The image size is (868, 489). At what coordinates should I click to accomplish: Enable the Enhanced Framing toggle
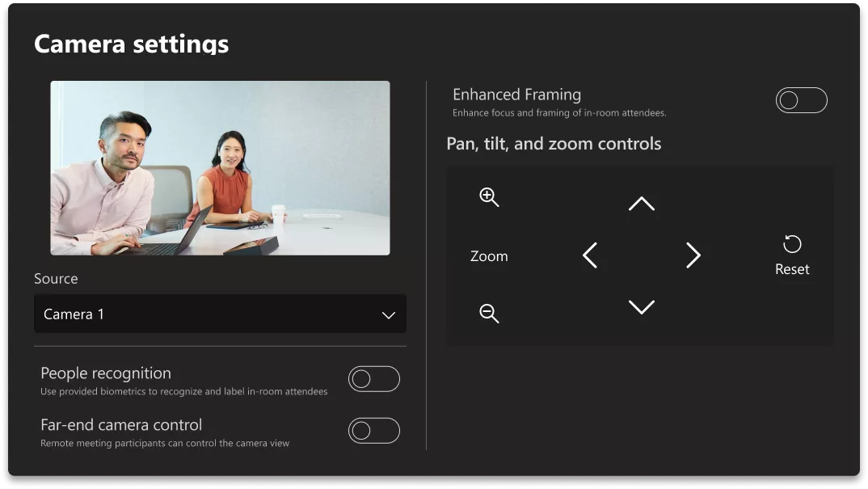[x=801, y=100]
